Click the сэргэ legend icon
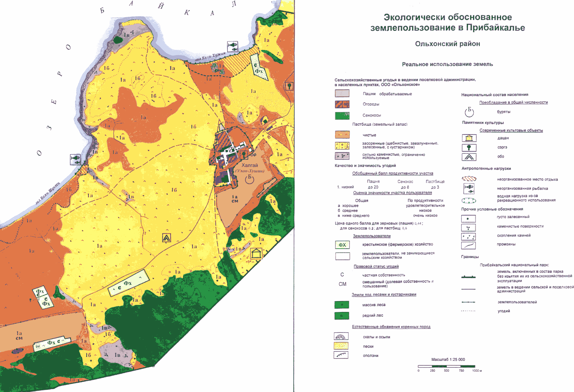The image size is (574, 392). click(469, 147)
